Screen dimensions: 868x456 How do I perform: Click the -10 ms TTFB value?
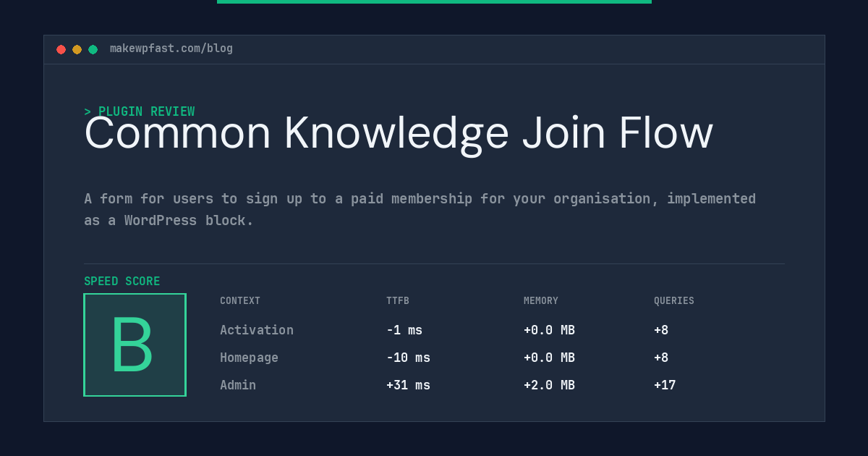[408, 358]
